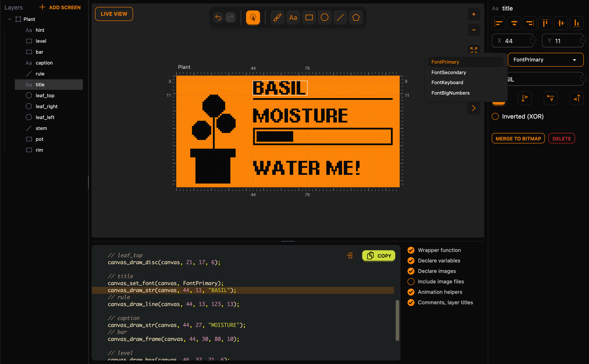The height and width of the screenshot is (364, 589).
Task: Select the polygon drawing tool
Action: tap(356, 18)
